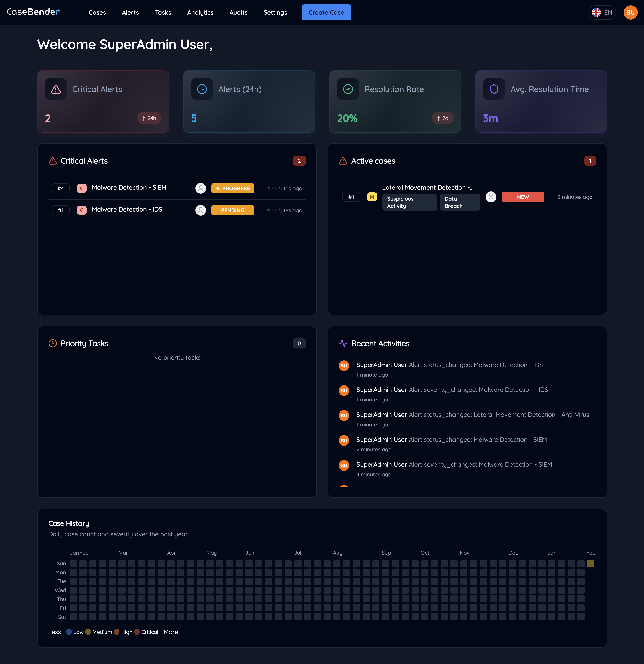The image size is (644, 664).
Task: Open the Settings menu item
Action: tap(275, 12)
